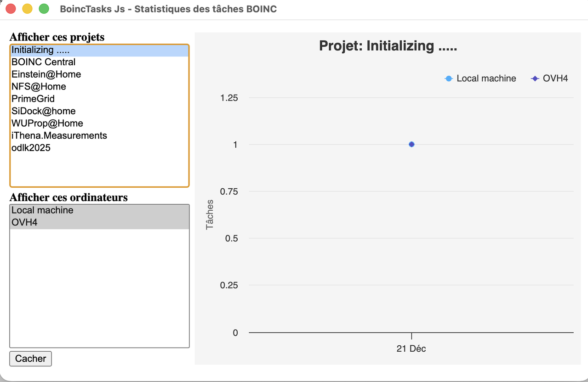Click the 'Afficher ces projets' heading
The width and height of the screenshot is (588, 382).
pos(57,37)
